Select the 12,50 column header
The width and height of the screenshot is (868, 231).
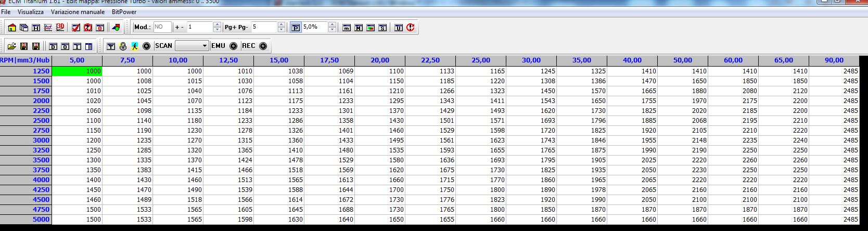pyautogui.click(x=228, y=60)
